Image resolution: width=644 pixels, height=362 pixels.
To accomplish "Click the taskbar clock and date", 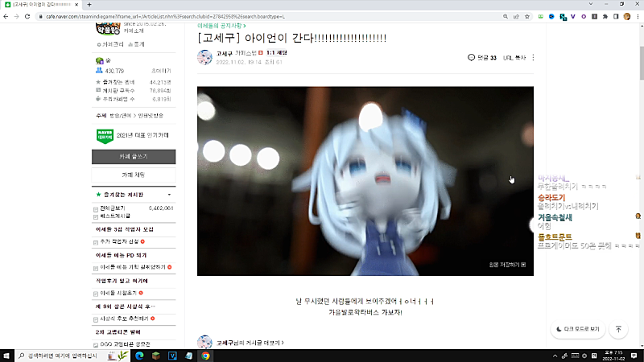I will [613, 356].
